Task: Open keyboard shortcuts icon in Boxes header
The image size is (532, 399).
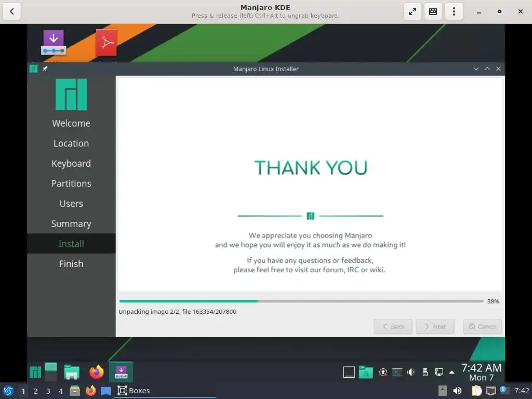Action: pyautogui.click(x=433, y=11)
